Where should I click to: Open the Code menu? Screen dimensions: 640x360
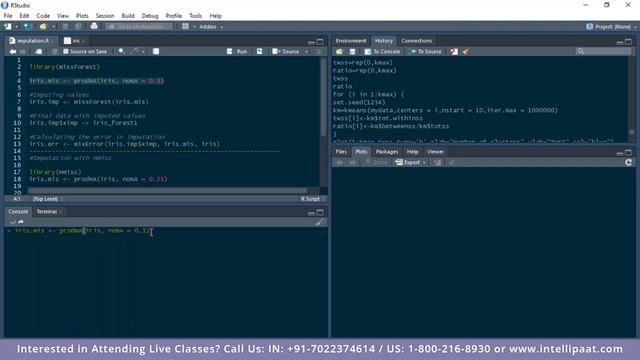click(x=43, y=16)
